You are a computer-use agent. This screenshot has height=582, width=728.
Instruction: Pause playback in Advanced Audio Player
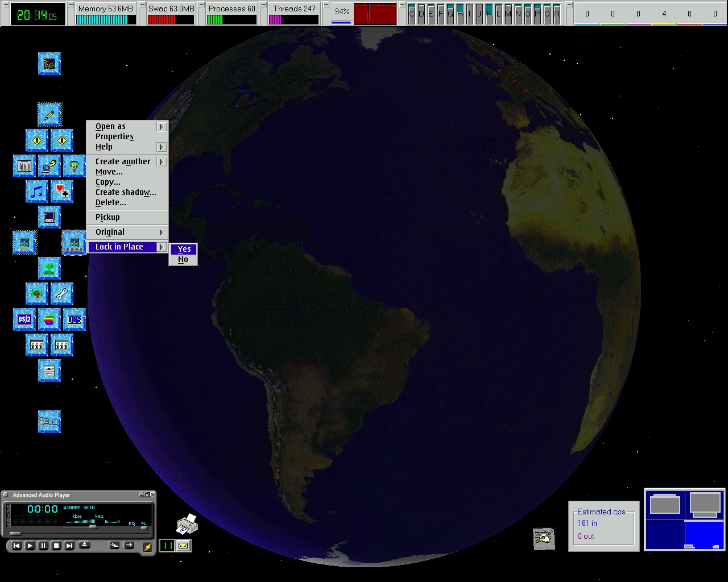click(43, 546)
